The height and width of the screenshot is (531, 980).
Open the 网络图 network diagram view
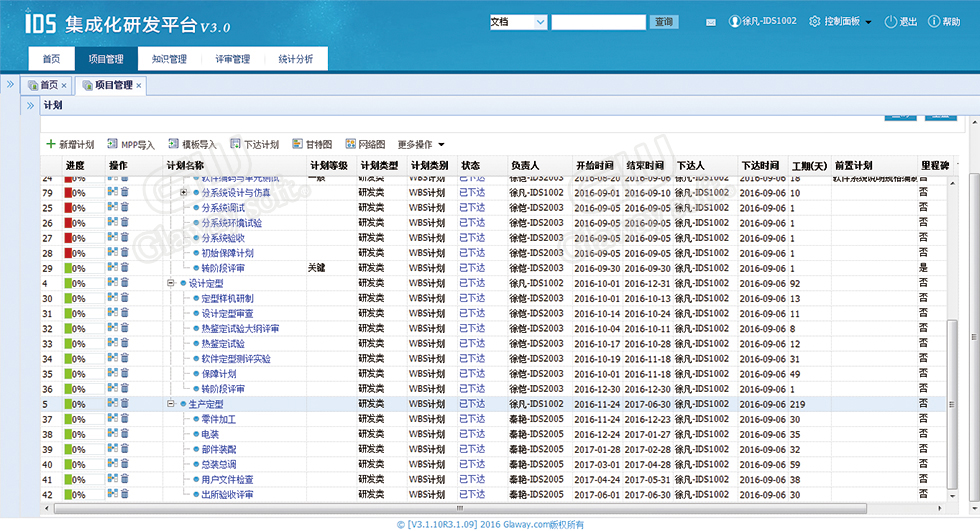click(366, 144)
